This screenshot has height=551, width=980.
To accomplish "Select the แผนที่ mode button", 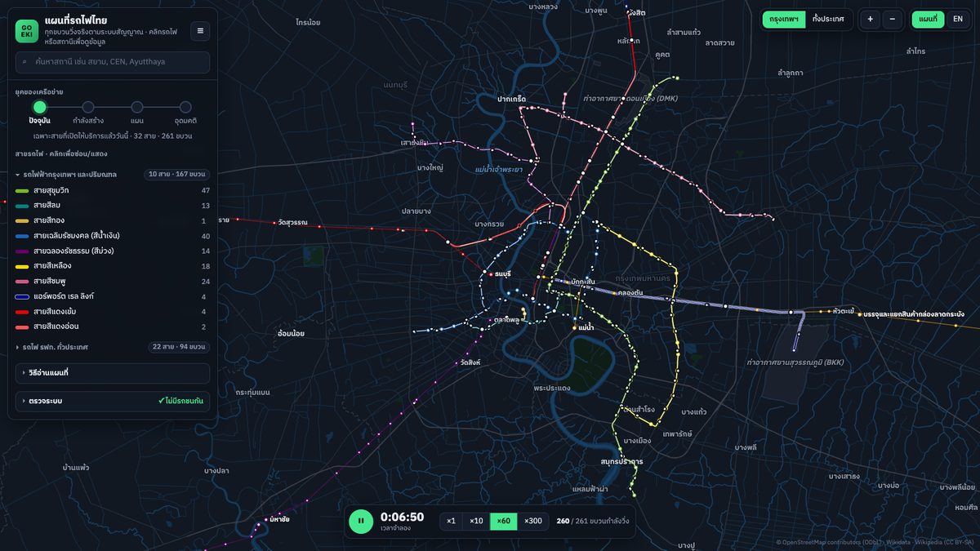I will point(928,19).
